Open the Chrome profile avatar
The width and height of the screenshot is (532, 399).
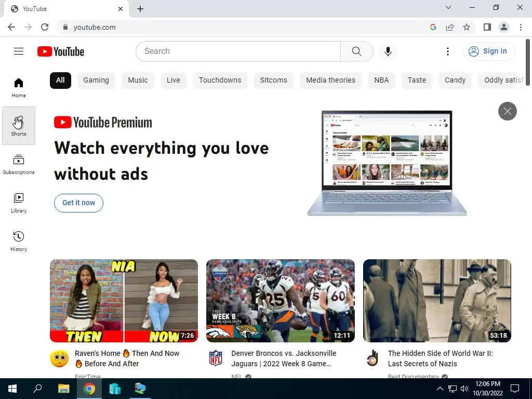[x=504, y=27]
